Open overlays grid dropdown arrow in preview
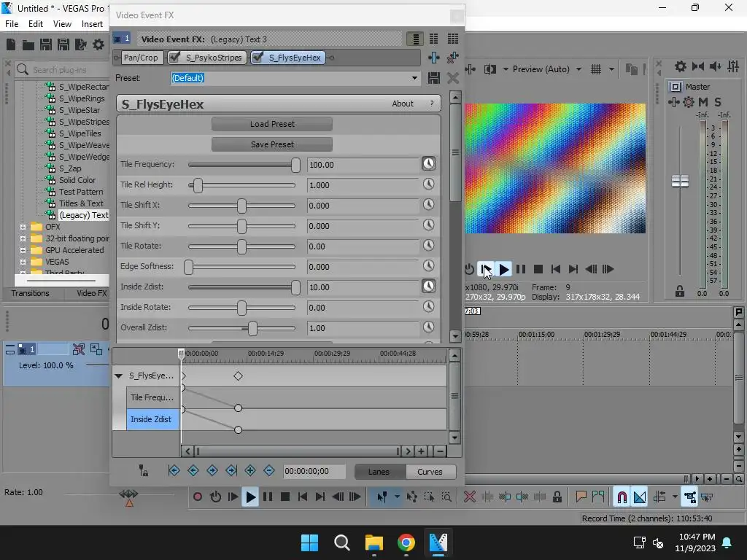Screen dimensions: 747x560 (612, 69)
